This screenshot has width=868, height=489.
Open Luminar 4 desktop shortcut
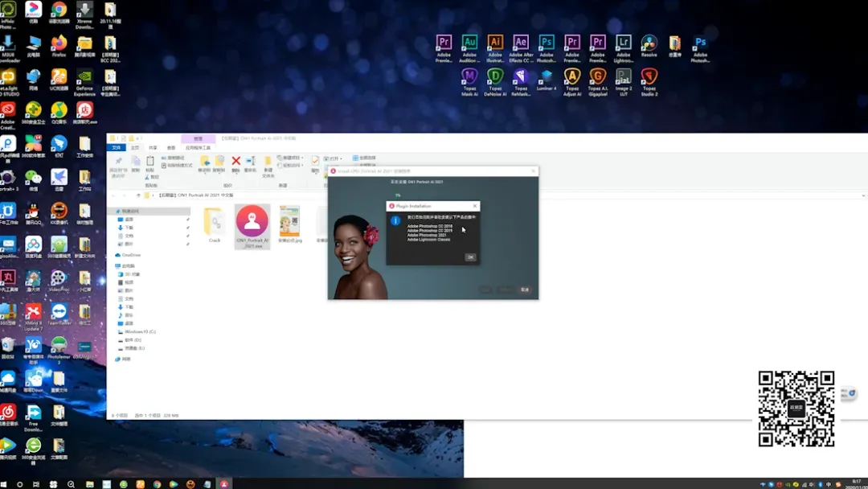[x=547, y=80]
